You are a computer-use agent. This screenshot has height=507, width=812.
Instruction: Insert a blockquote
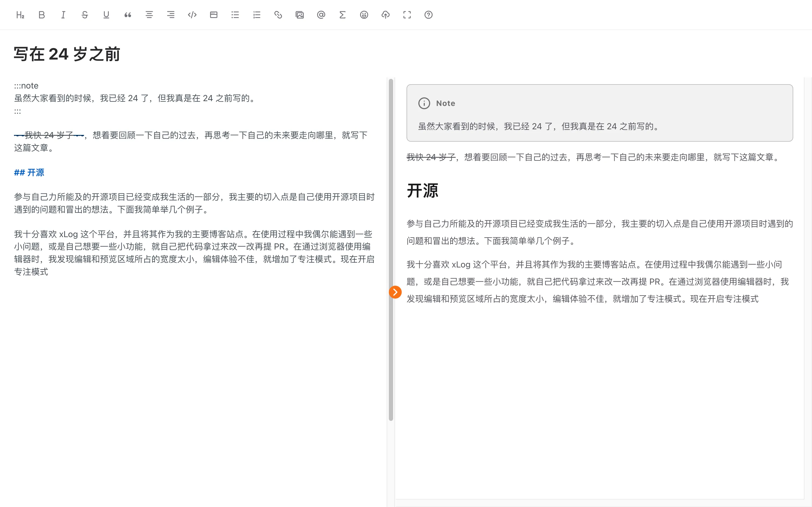(x=128, y=15)
